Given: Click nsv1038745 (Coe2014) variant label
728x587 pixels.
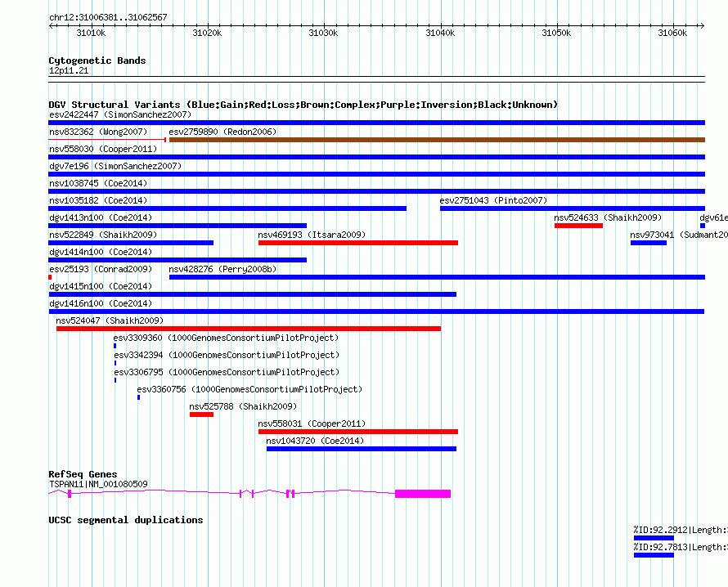Looking at the screenshot, I should (x=98, y=183).
